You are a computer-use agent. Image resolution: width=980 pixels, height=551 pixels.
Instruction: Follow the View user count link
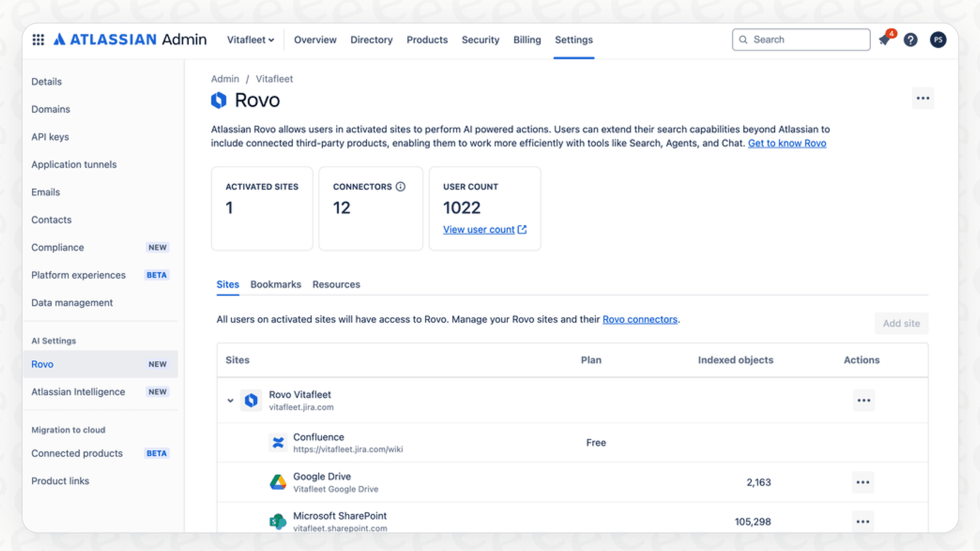pos(480,229)
